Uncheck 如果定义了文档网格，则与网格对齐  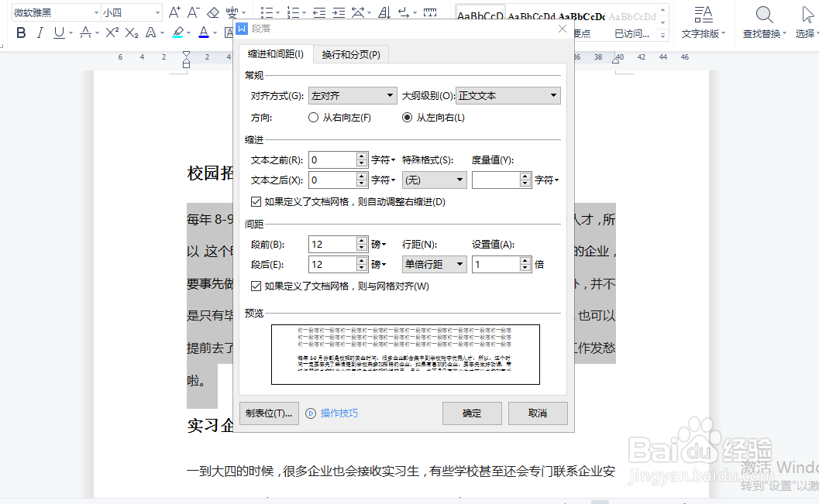256,286
